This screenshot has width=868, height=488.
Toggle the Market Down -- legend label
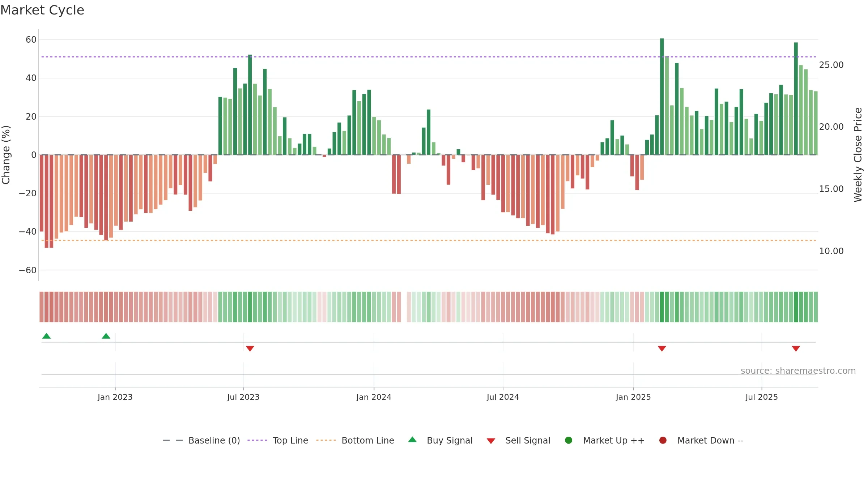pos(710,440)
